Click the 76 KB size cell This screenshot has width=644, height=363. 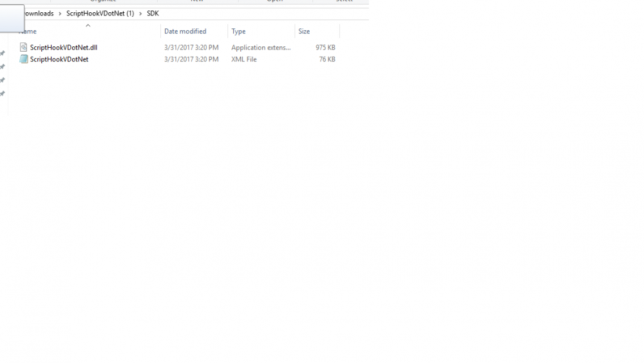click(327, 59)
